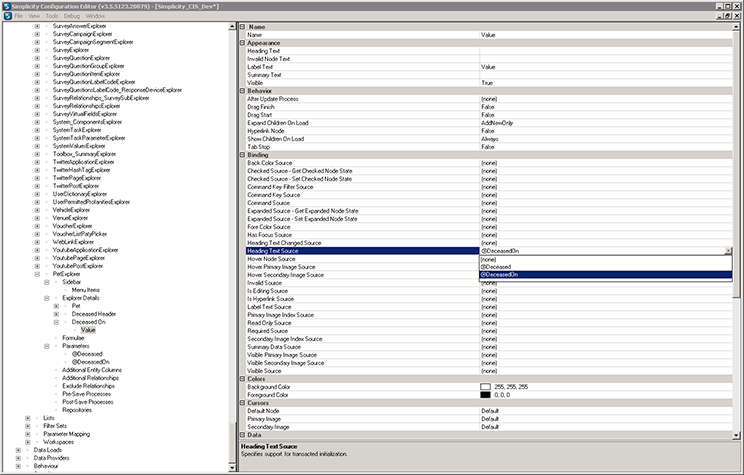This screenshot has height=475, width=744.
Task: Collapse the Parameters tree node
Action: coord(46,346)
